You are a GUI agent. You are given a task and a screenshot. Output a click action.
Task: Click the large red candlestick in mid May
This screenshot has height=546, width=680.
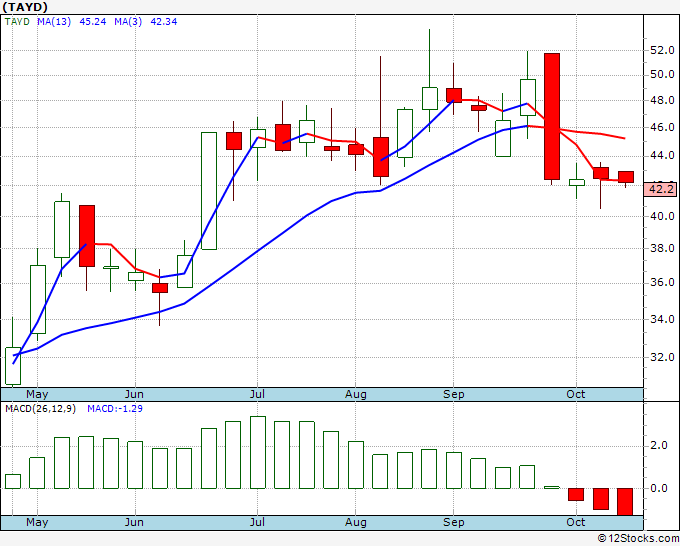pos(87,236)
